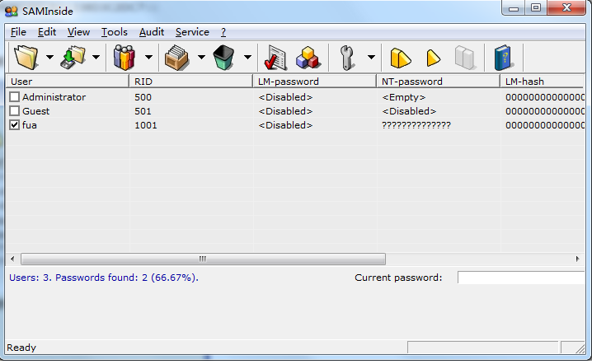
Task: Click the SAMInside title bar app icon
Action: click(x=12, y=12)
